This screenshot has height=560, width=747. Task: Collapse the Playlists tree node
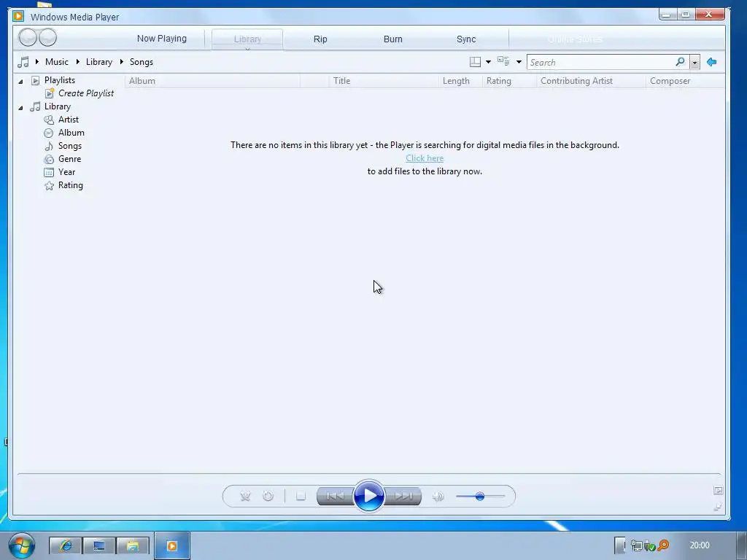20,82
